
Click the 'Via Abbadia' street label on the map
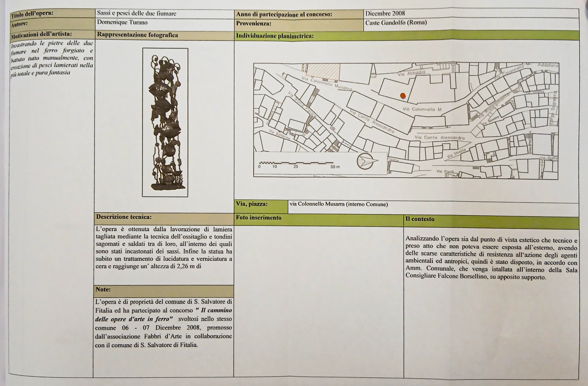(x=411, y=73)
